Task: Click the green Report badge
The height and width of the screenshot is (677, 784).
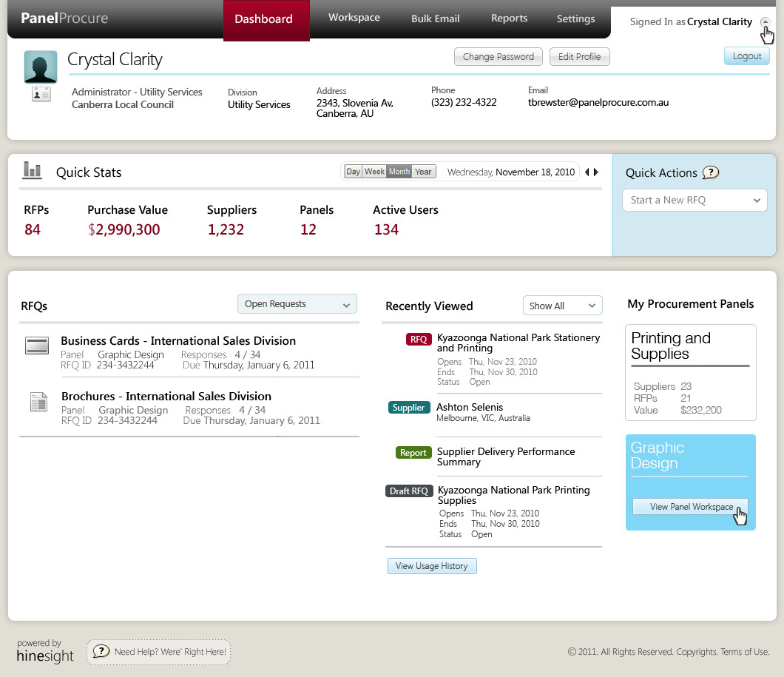Action: pos(413,453)
